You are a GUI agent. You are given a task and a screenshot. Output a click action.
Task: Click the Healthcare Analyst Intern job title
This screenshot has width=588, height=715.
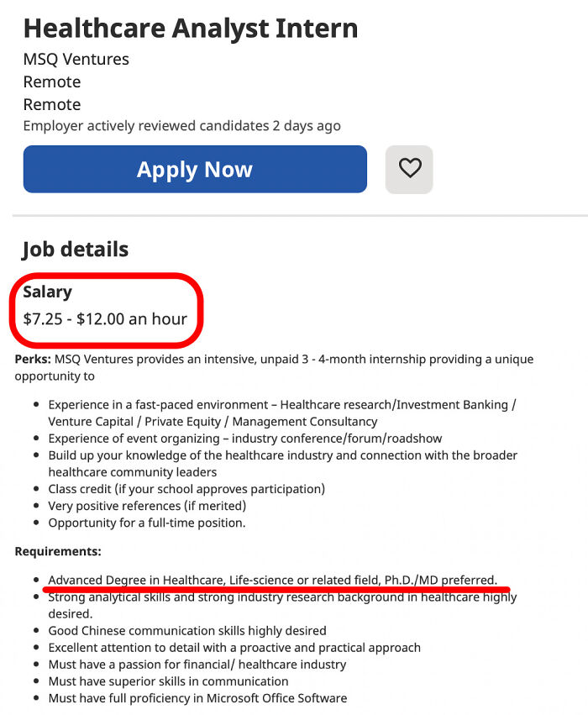click(191, 29)
